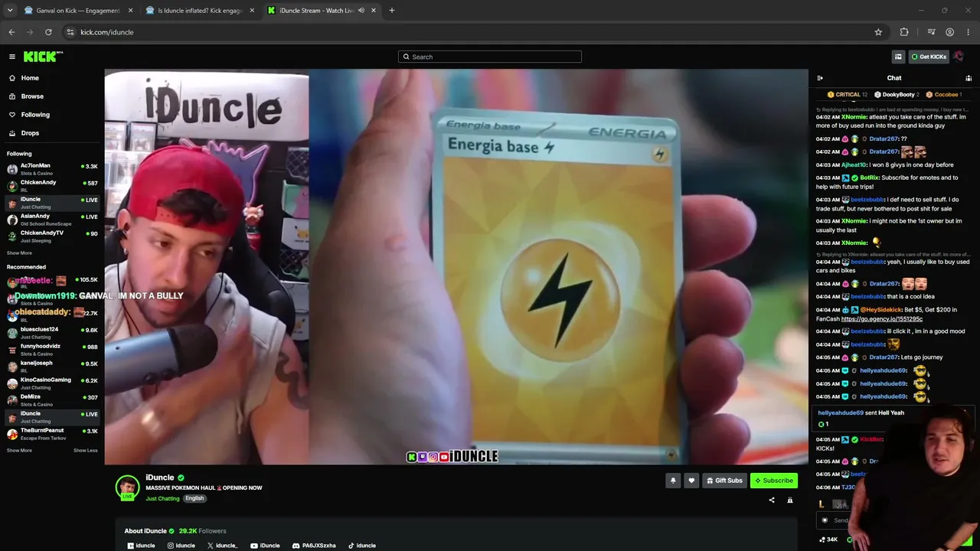Click the Gift Subs button
This screenshot has width=980, height=551.
[724, 481]
